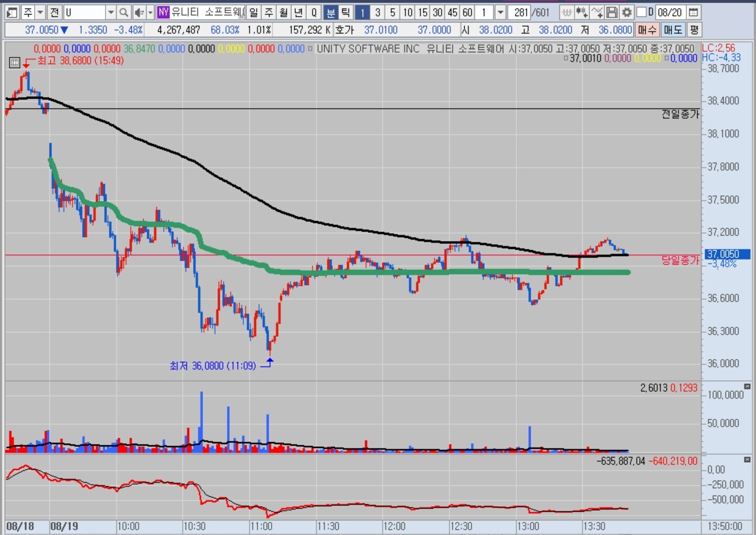Click the add line overlay icon
Viewport: 756px width, 535px height.
click(x=597, y=12)
